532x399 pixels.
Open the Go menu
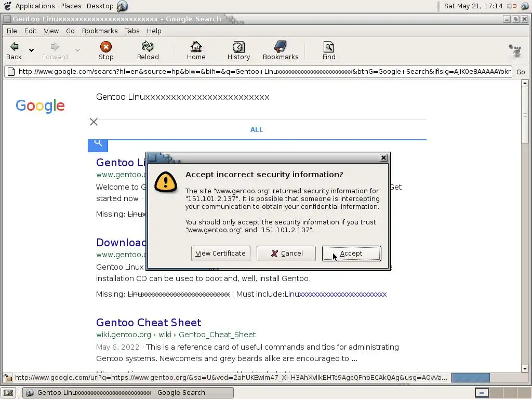[70, 31]
